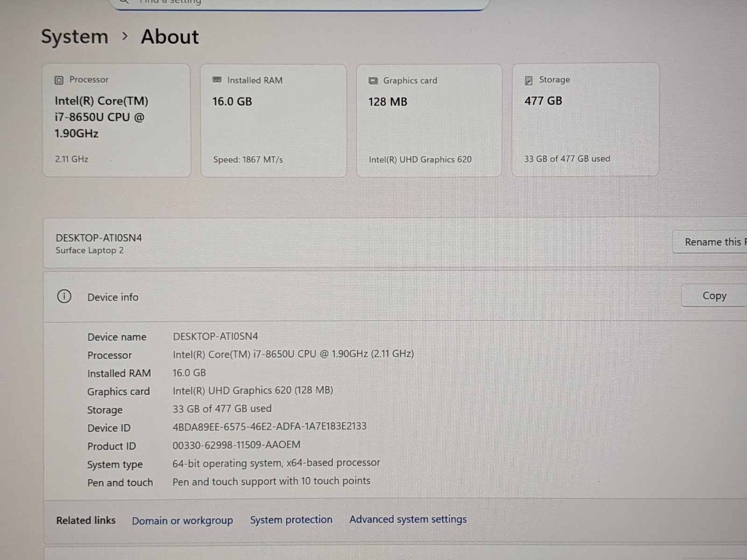Click the Intel(R) Core(TM) i7-8650U text in the Processor card
Viewport: 747px width, 560px height.
click(x=101, y=117)
